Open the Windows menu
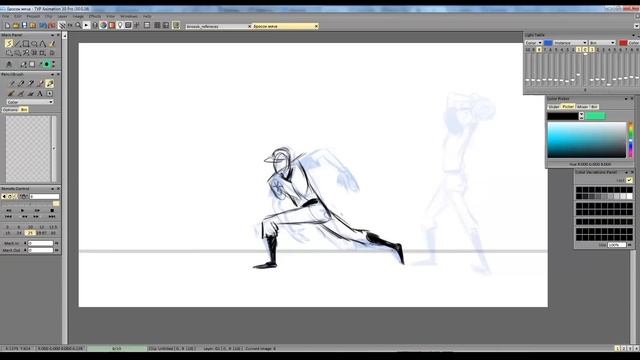This screenshot has height=360, width=640. (x=129, y=16)
